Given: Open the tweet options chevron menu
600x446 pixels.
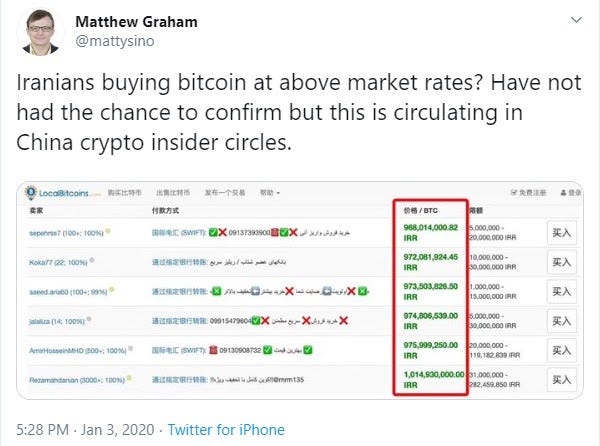Looking at the screenshot, I should [576, 20].
